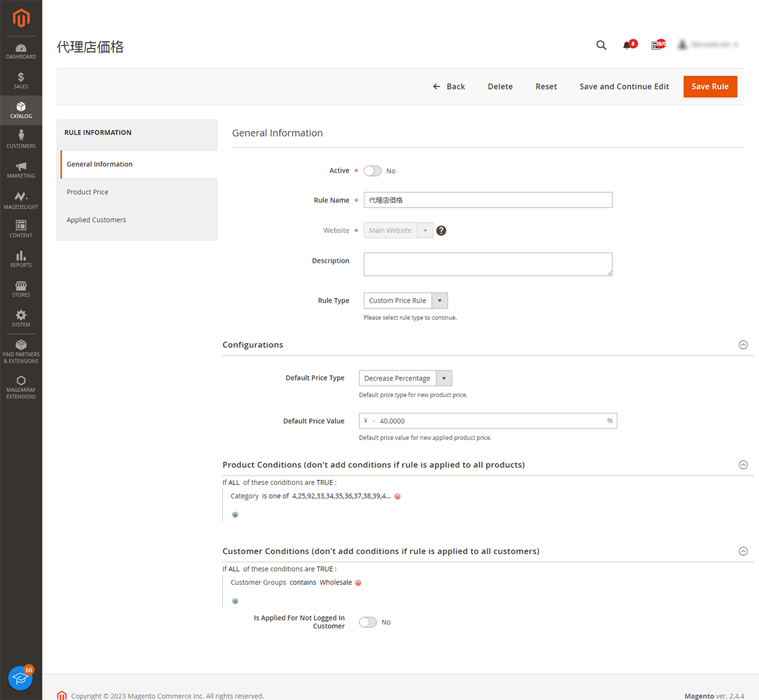Click the Reset button
Screen dimensions: 759x700
[x=546, y=87]
